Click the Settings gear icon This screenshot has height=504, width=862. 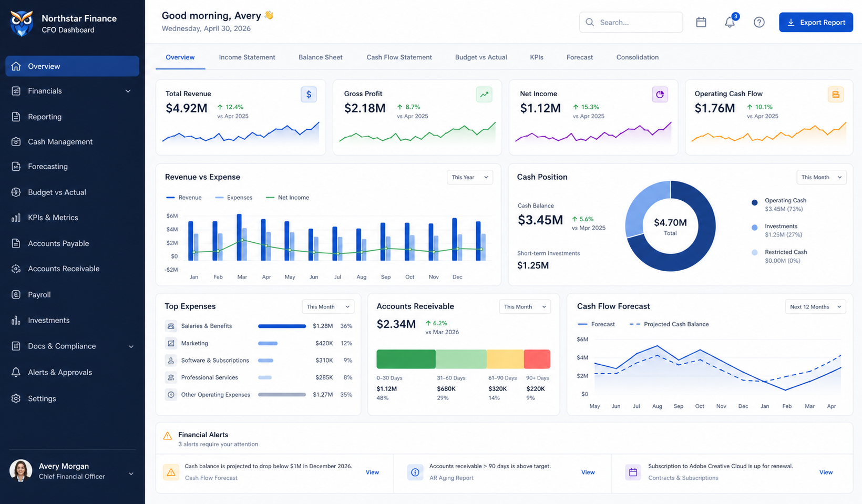pos(16,398)
